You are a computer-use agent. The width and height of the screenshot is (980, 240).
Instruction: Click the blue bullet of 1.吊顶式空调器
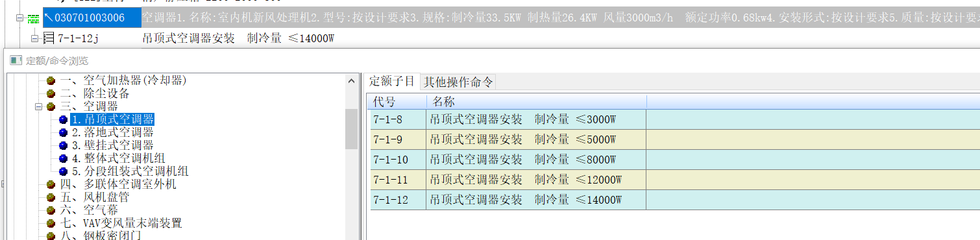[x=63, y=119]
